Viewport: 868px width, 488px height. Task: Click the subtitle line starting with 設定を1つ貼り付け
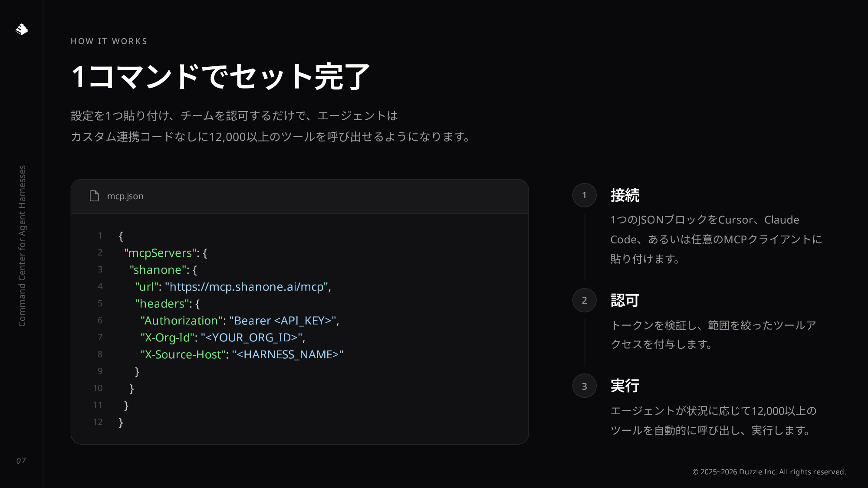click(x=234, y=116)
